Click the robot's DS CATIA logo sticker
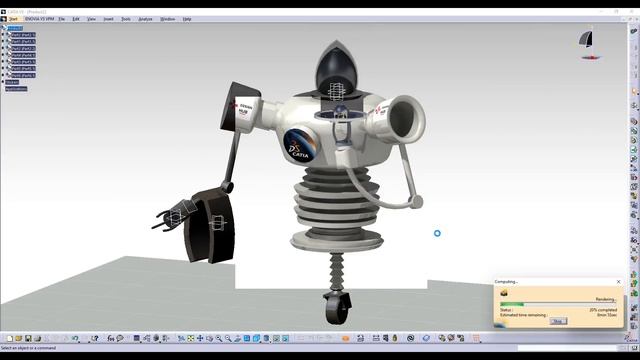This screenshot has width=640, height=360. pos(301,144)
